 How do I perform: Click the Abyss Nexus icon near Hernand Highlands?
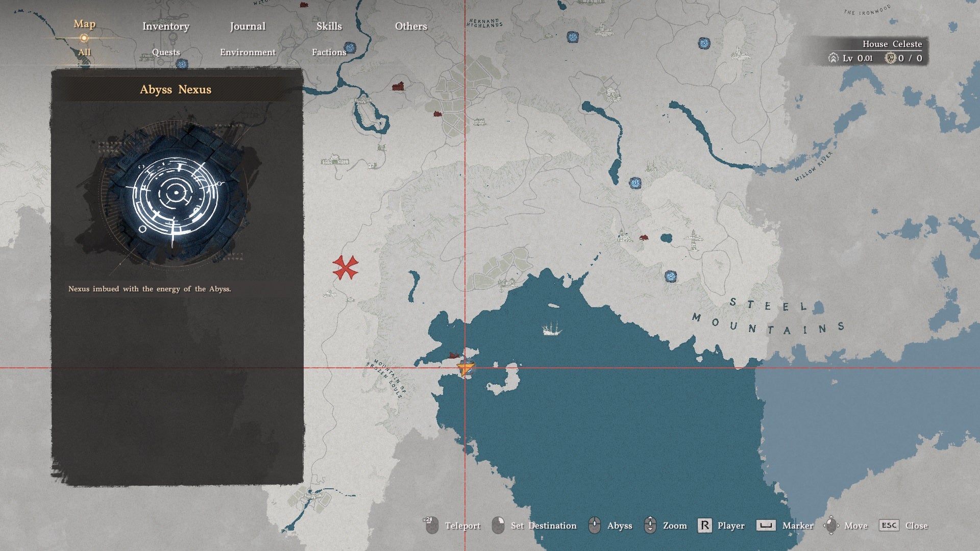(x=573, y=37)
